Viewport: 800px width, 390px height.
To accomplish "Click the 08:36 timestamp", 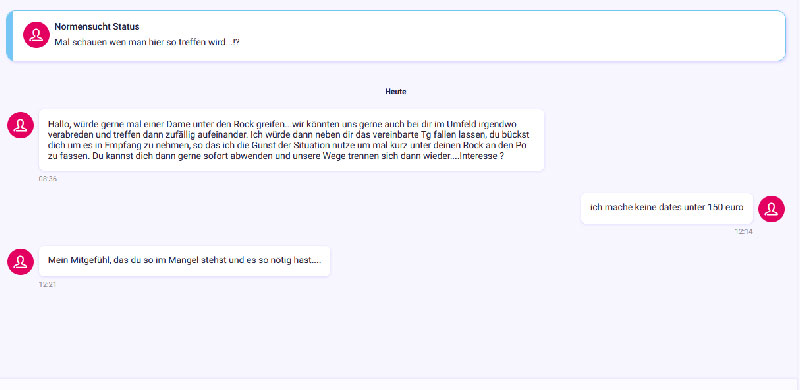I will pyautogui.click(x=47, y=179).
